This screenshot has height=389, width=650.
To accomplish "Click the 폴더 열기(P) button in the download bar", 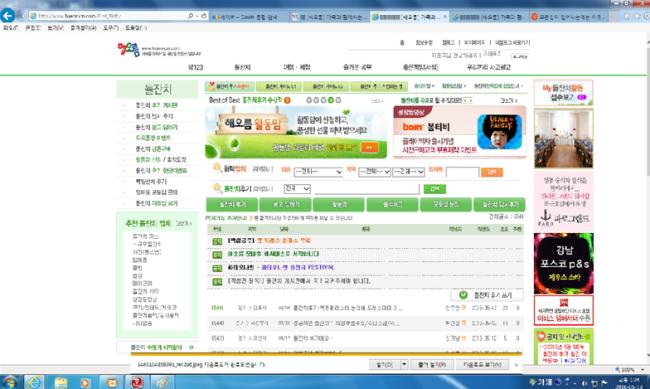I will tap(432, 365).
